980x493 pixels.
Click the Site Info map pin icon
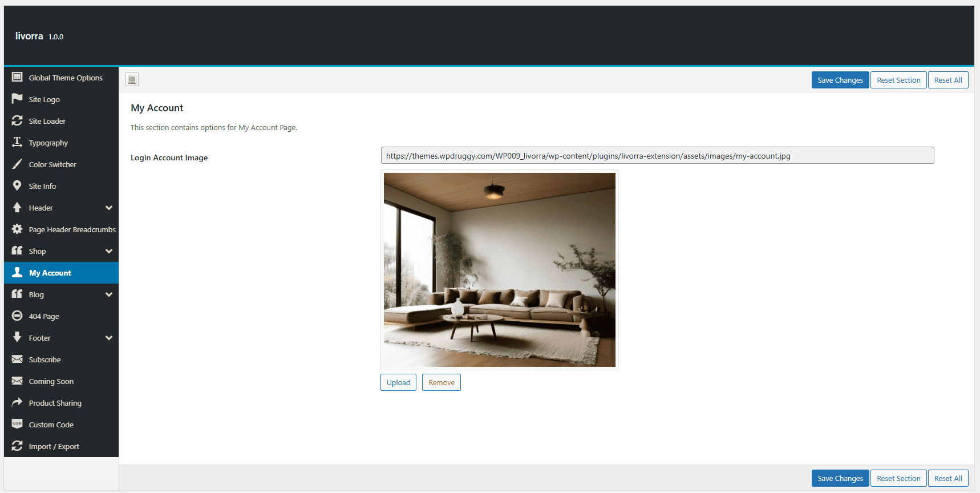tap(17, 185)
